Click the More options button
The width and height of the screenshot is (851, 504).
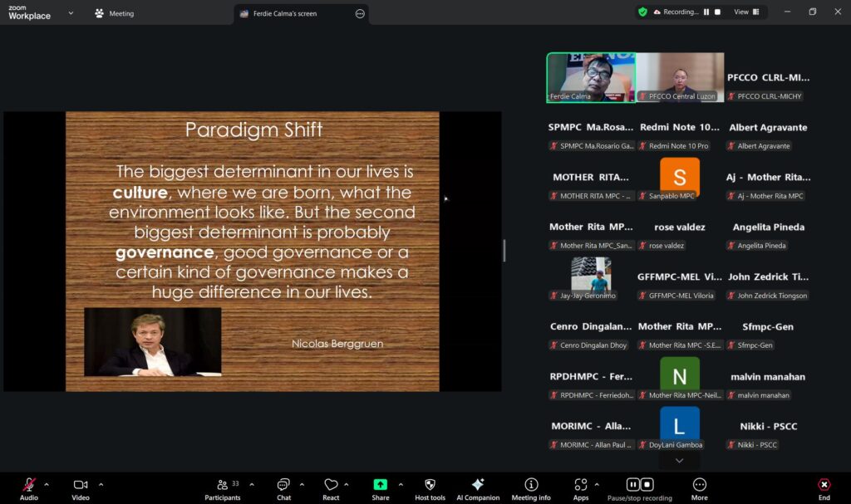coord(700,485)
